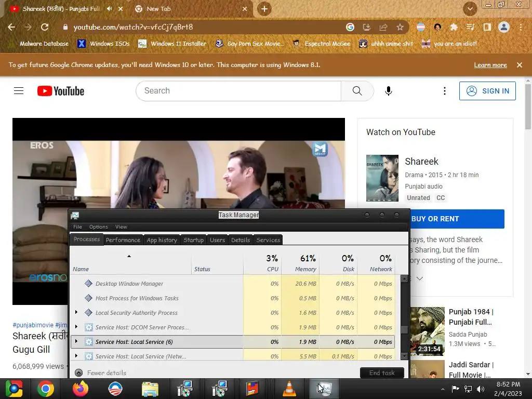The height and width of the screenshot is (399, 532).
Task: Click the network icon in the system tray
Action: (x=468, y=389)
